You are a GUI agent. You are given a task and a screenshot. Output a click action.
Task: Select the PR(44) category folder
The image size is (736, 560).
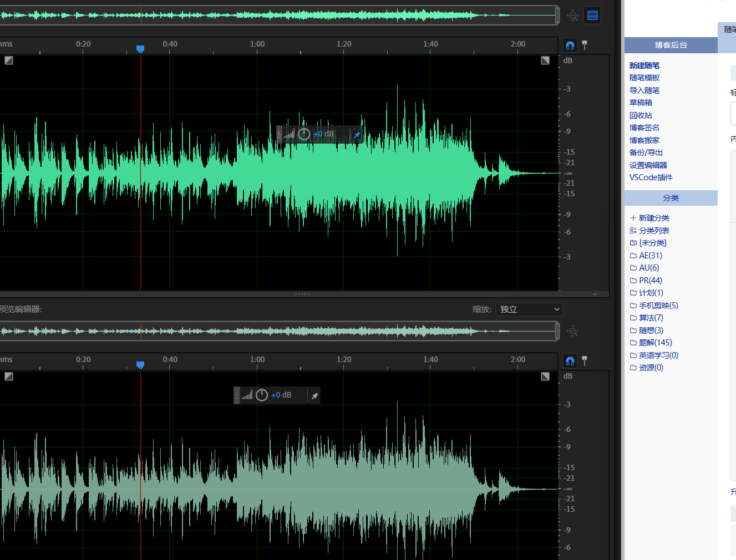646,281
